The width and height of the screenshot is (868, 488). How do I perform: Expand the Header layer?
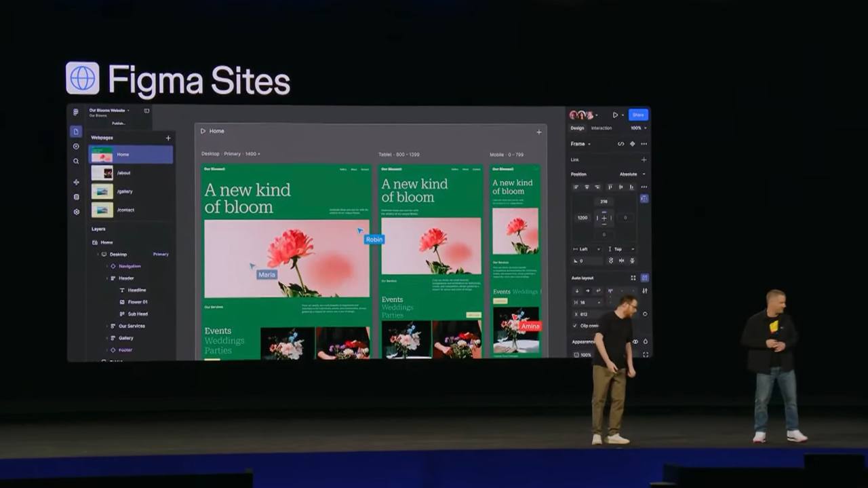coord(107,278)
